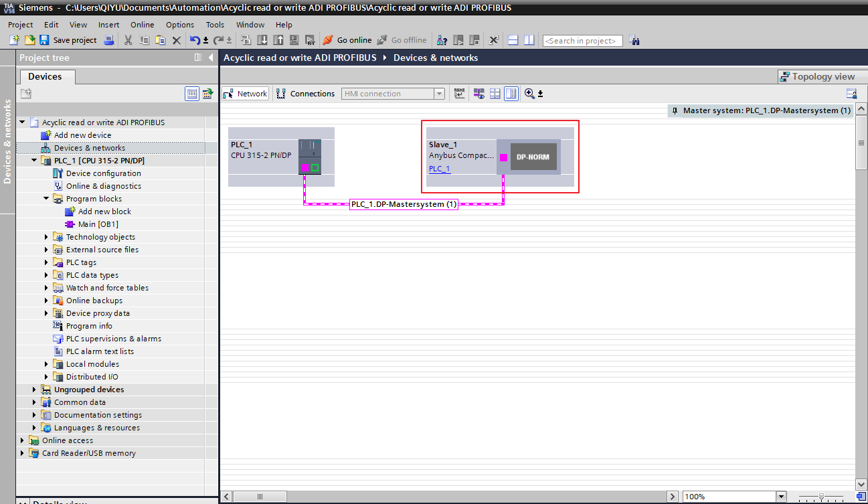868x504 pixels.
Task: Pin the Master system bar
Action: [x=676, y=110]
